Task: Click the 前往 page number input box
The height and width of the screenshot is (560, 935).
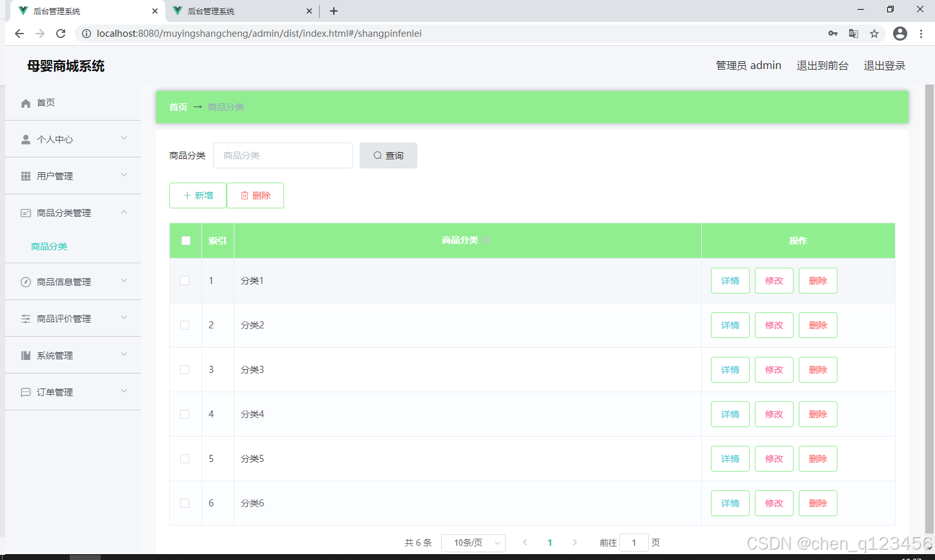Action: [634, 543]
